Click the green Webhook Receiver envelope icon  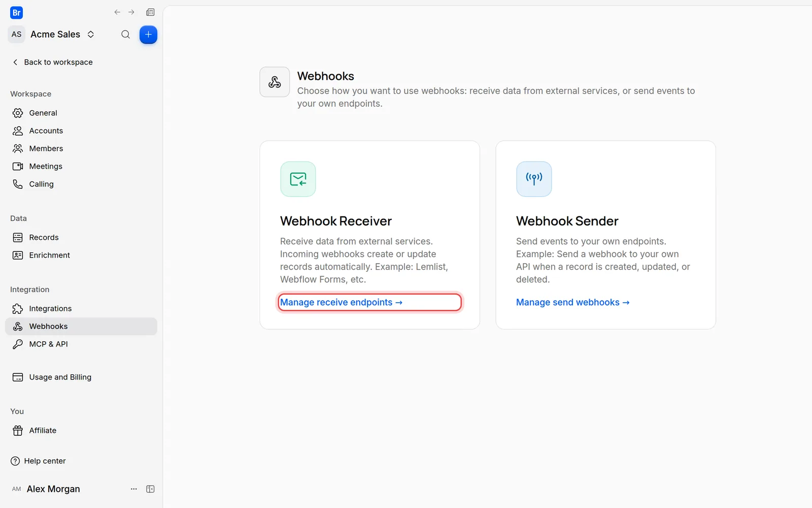pos(298,179)
